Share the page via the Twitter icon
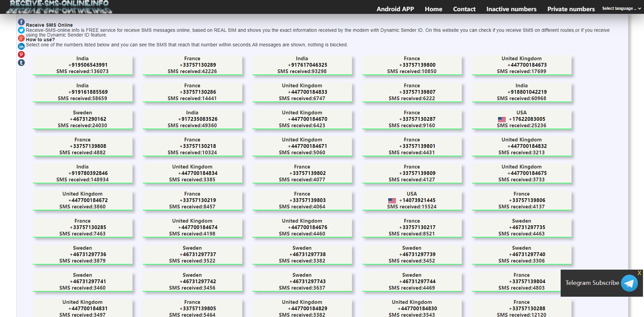The height and width of the screenshot is (317, 644). click(21, 30)
